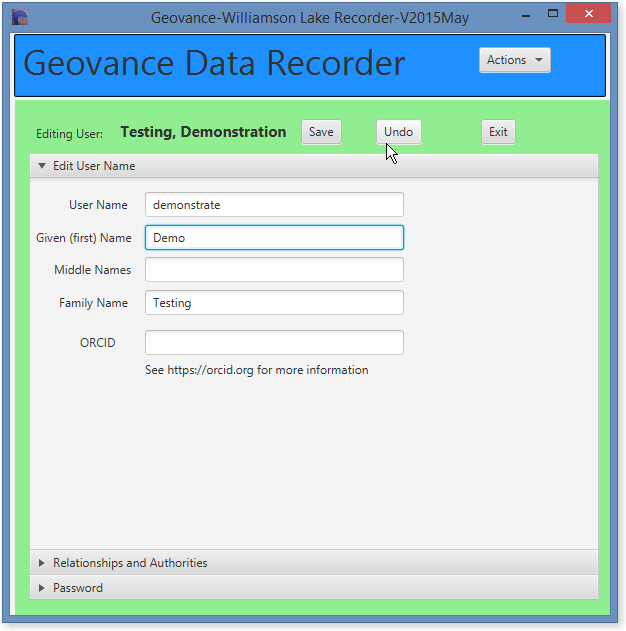
Task: Expand the Password section
Action: [314, 588]
